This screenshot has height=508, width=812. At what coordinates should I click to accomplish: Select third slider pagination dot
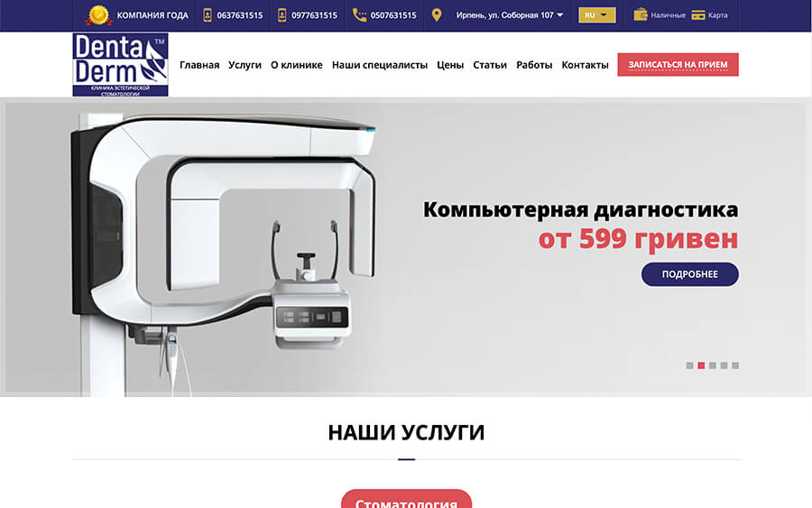pyautogui.click(x=713, y=365)
